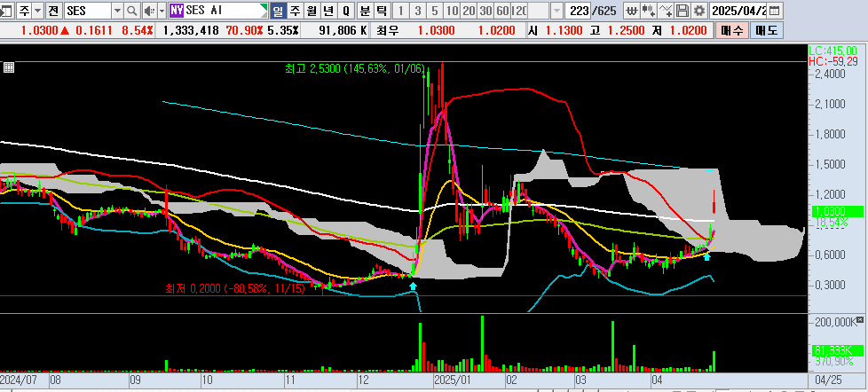Select the Q quarterly chart period
The image size is (868, 392).
tap(346, 10)
